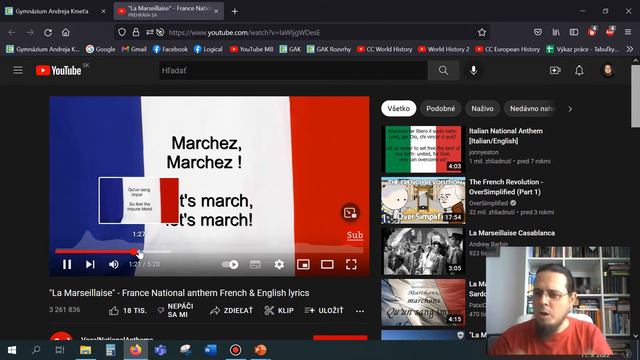Image resolution: width=640 pixels, height=360 pixels.
Task: Select the Podobné filter chip
Action: tap(440, 109)
